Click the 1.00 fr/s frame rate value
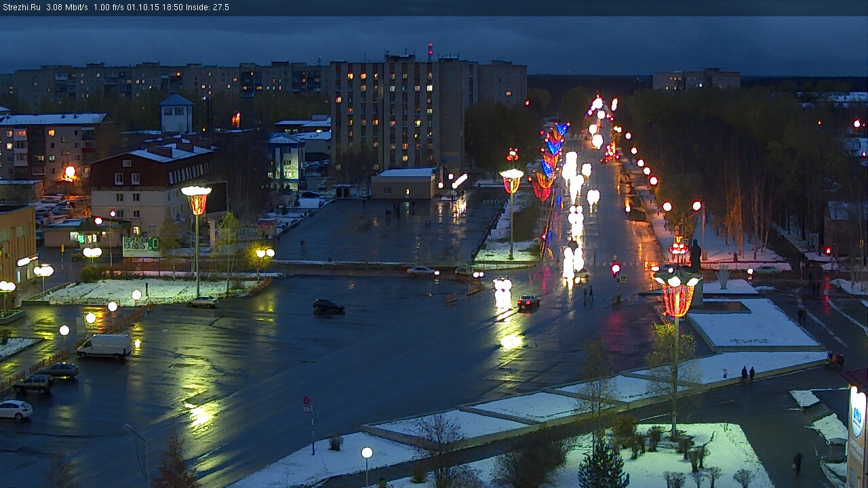This screenshot has width=868, height=488. point(108,7)
